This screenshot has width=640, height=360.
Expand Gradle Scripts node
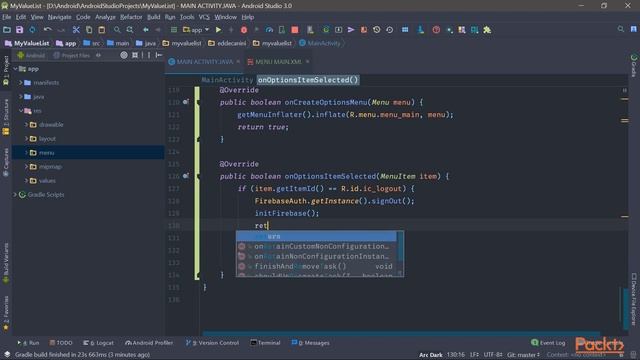(16, 195)
